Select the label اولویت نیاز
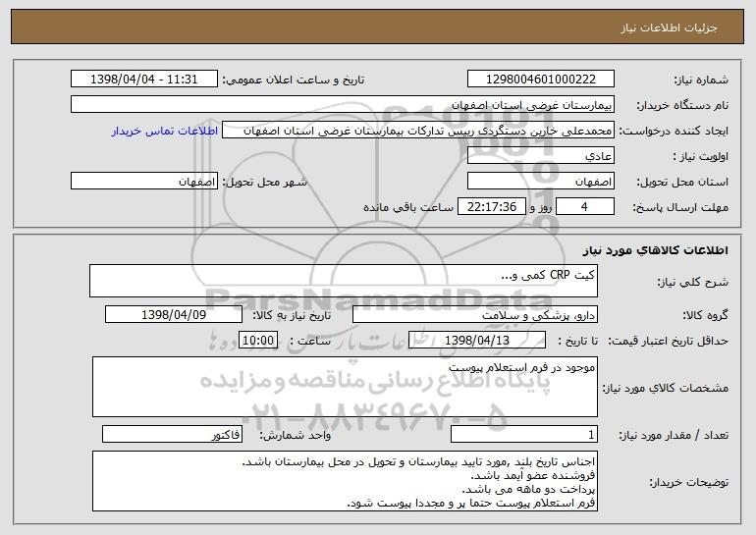 pyautogui.click(x=701, y=156)
